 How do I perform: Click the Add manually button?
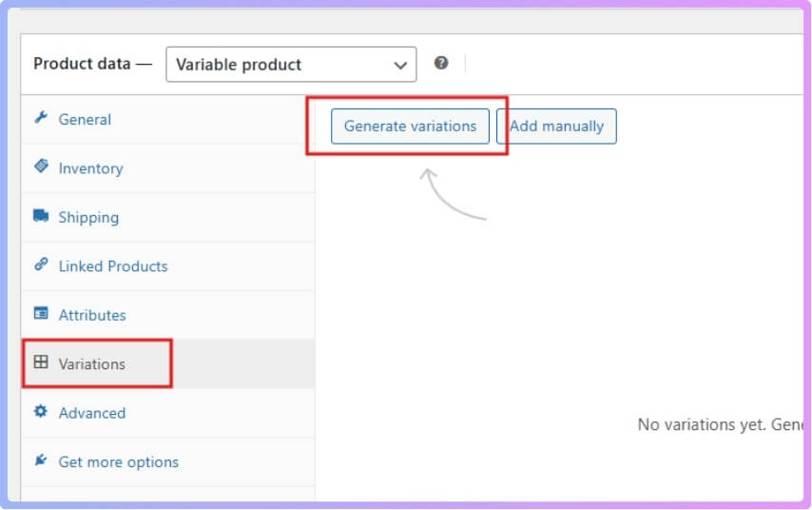point(556,126)
